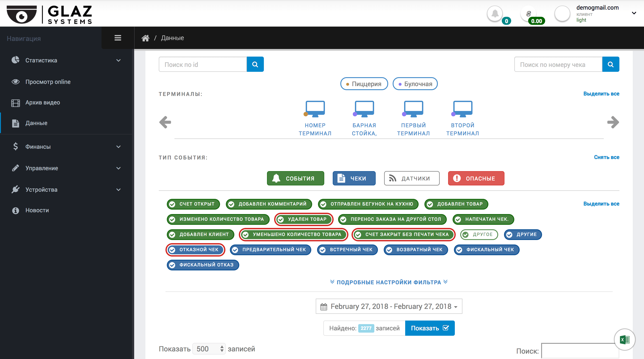Uncheck the Добавлен комментарий filter
Screen dimensions: 644x359
[269, 204]
